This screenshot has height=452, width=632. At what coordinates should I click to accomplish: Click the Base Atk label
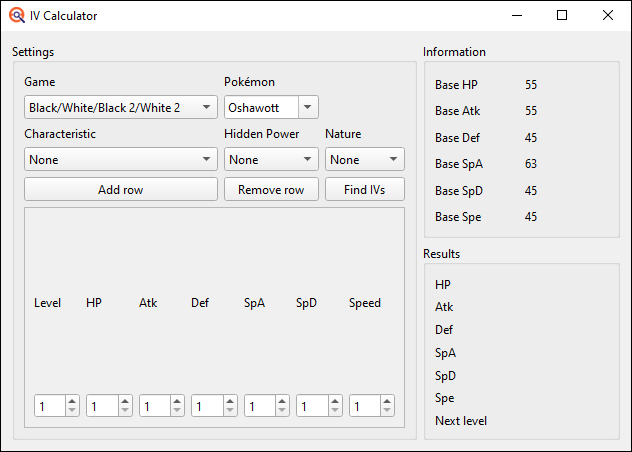click(x=457, y=111)
